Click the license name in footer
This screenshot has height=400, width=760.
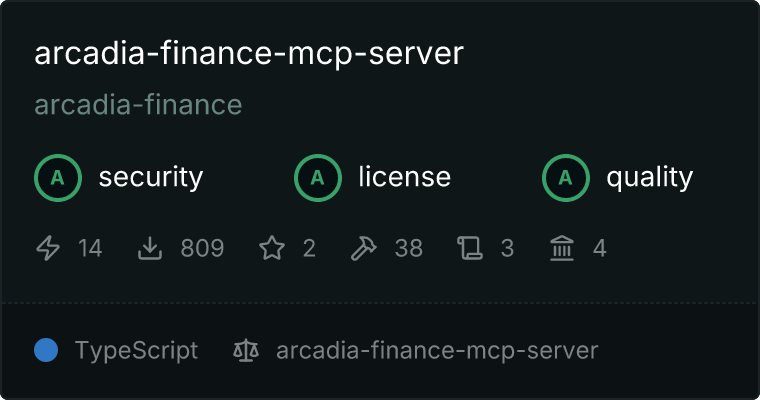point(437,351)
